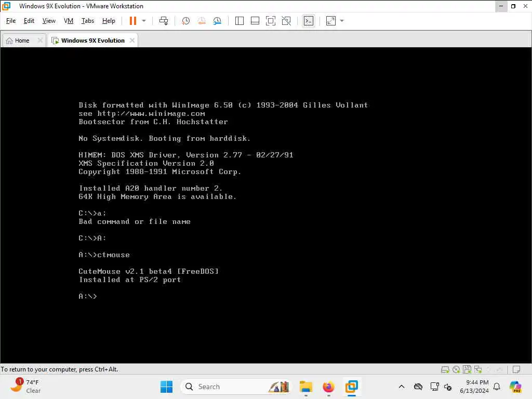Click the VMware Workstation title bar icon
Screen dimensions: 532x399
click(6, 6)
